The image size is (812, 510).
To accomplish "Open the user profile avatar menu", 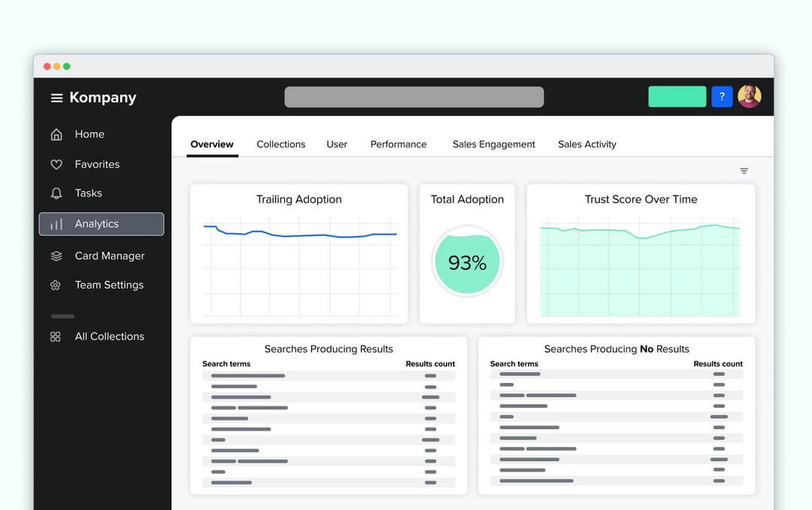I will click(750, 96).
